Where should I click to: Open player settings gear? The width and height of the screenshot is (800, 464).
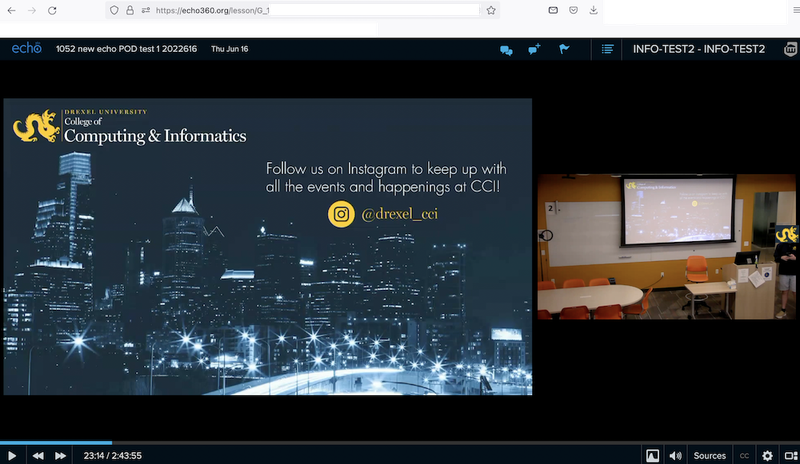coord(767,456)
